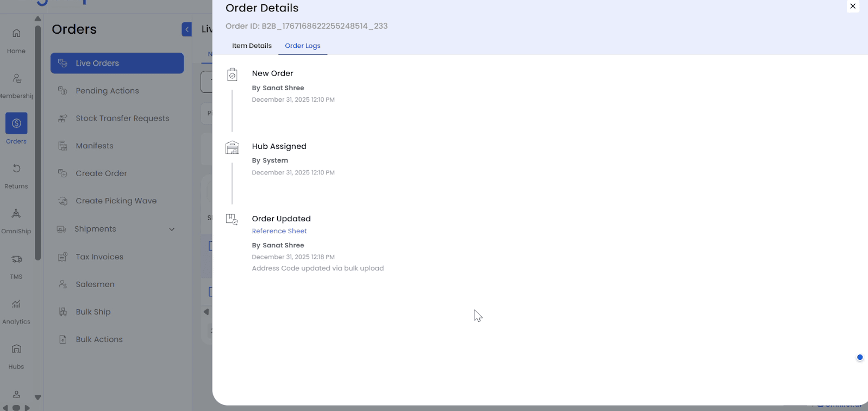Close the Order Details panel
The image size is (868, 411).
coord(853,7)
